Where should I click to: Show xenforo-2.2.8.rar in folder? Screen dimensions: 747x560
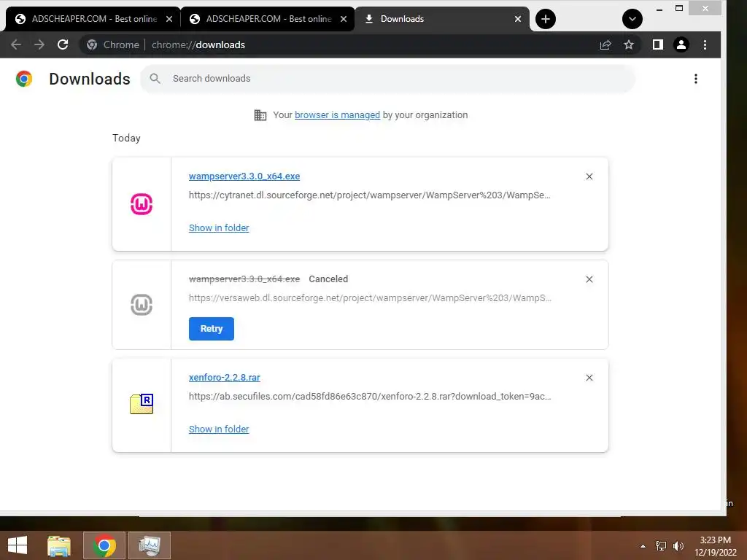(x=219, y=429)
